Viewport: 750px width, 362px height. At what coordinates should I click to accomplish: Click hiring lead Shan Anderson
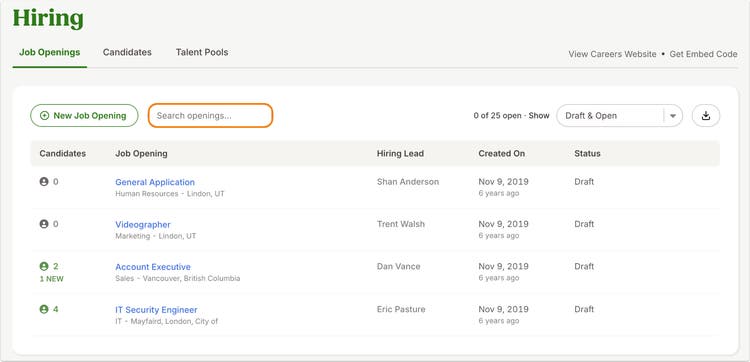click(408, 182)
